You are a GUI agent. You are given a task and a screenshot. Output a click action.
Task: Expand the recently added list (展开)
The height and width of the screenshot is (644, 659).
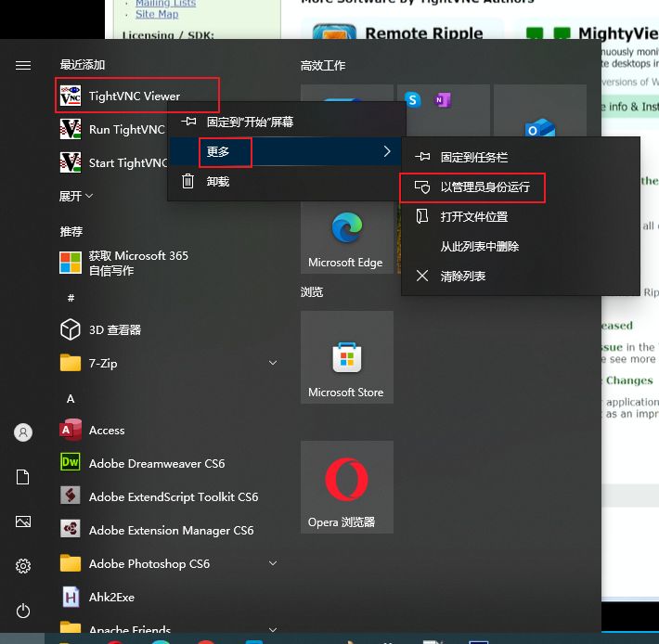click(76, 196)
